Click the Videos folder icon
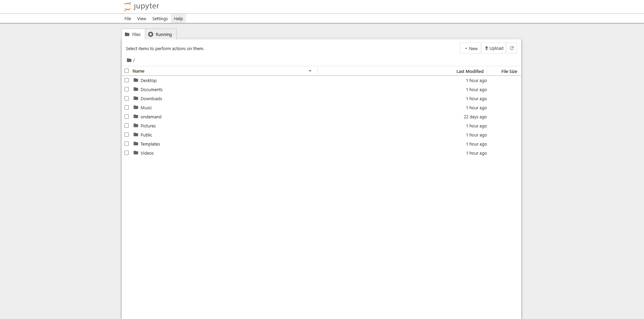Image resolution: width=644 pixels, height=319 pixels. click(x=136, y=153)
